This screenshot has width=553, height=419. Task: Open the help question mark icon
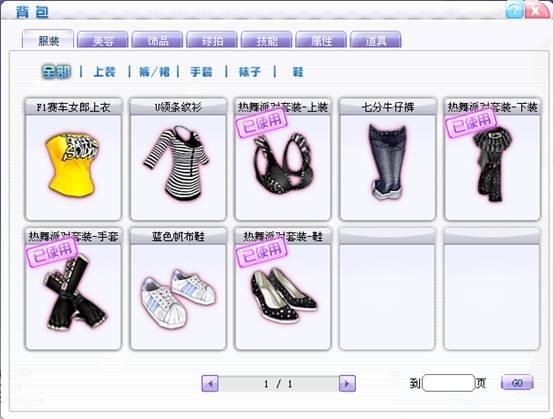(514, 10)
